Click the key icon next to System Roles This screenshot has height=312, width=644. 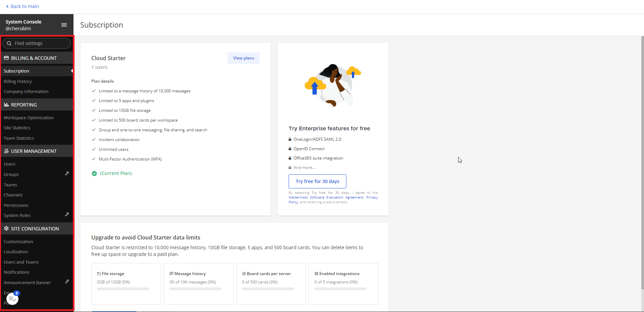(67, 215)
